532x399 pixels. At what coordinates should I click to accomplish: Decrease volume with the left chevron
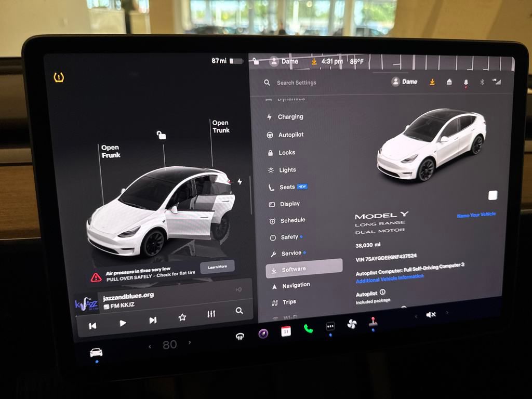click(x=416, y=316)
